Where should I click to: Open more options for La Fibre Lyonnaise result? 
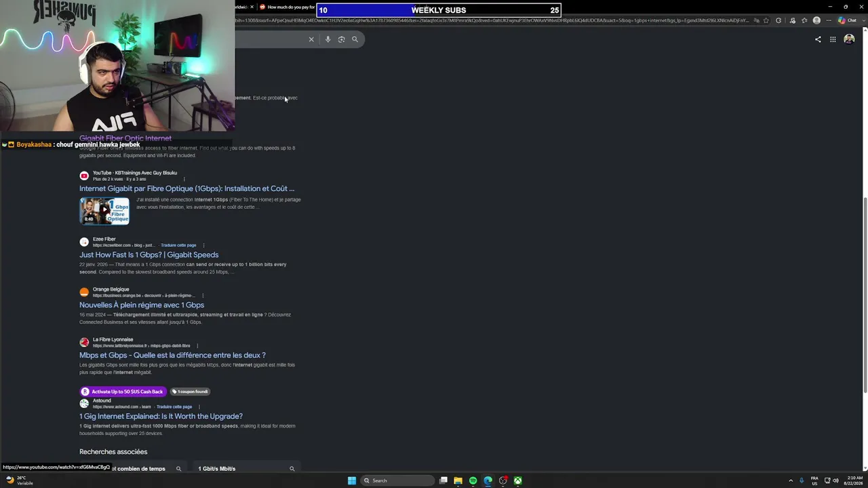[197, 346]
